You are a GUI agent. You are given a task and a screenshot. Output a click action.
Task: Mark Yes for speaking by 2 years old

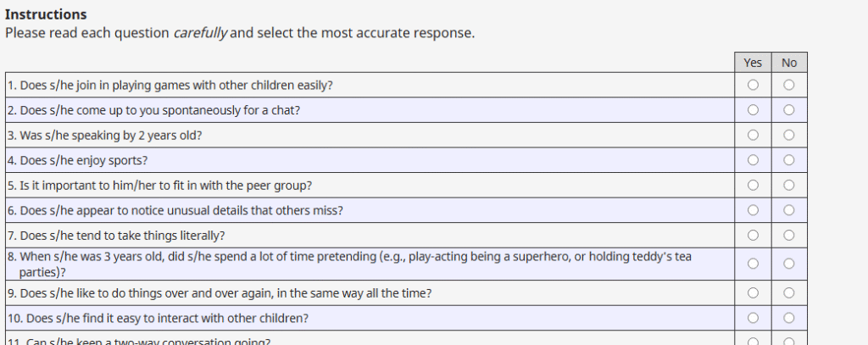pyautogui.click(x=752, y=135)
